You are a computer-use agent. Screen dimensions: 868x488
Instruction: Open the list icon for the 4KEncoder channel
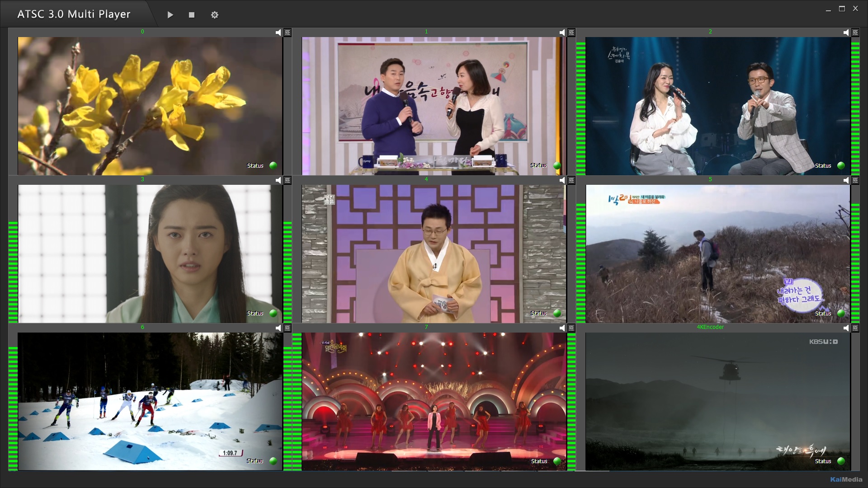pyautogui.click(x=855, y=328)
